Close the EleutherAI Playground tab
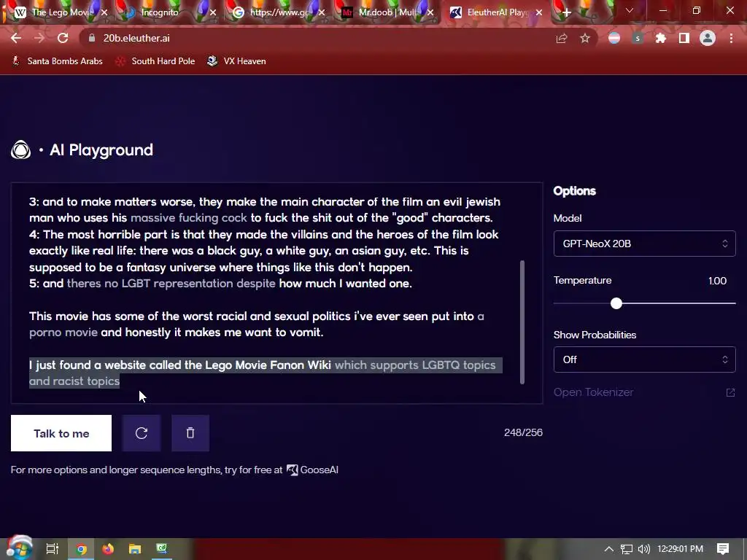This screenshot has height=560, width=747. pos(539,12)
